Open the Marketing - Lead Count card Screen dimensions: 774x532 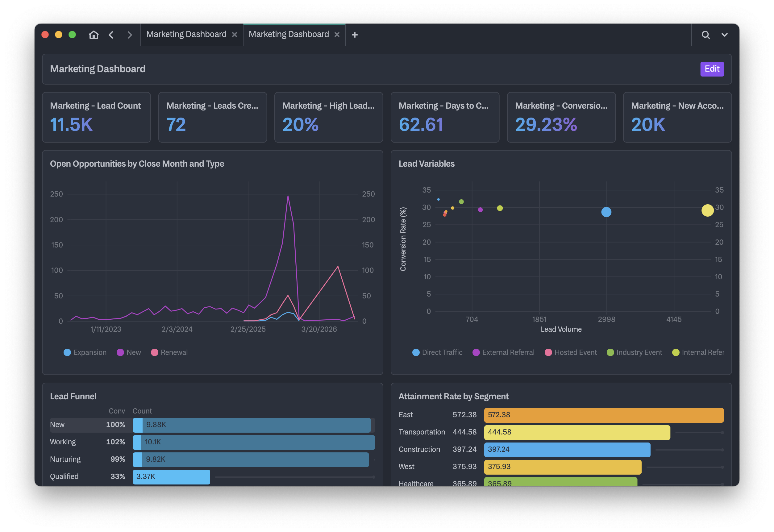96,117
